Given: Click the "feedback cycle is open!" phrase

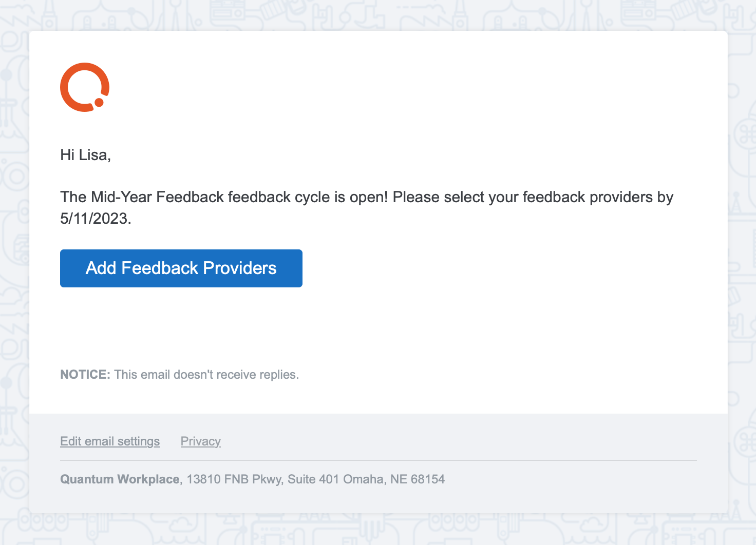Looking at the screenshot, I should coord(308,197).
